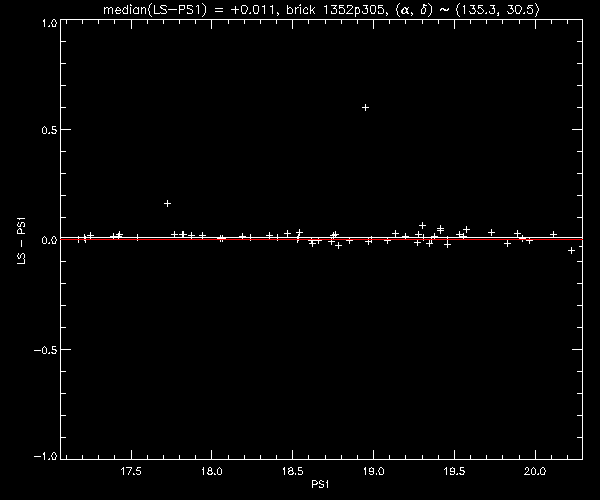
Task: Click x-axis tick label 18.5
Action: (x=293, y=471)
